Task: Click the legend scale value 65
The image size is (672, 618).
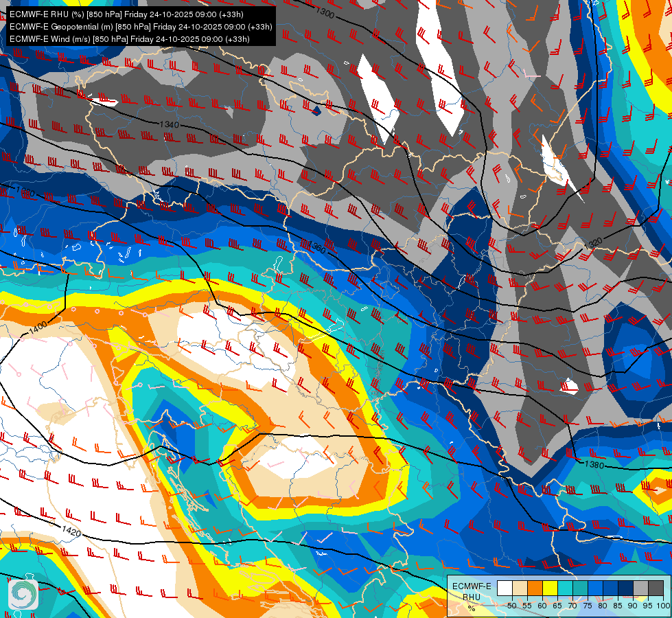Action: click(x=557, y=606)
